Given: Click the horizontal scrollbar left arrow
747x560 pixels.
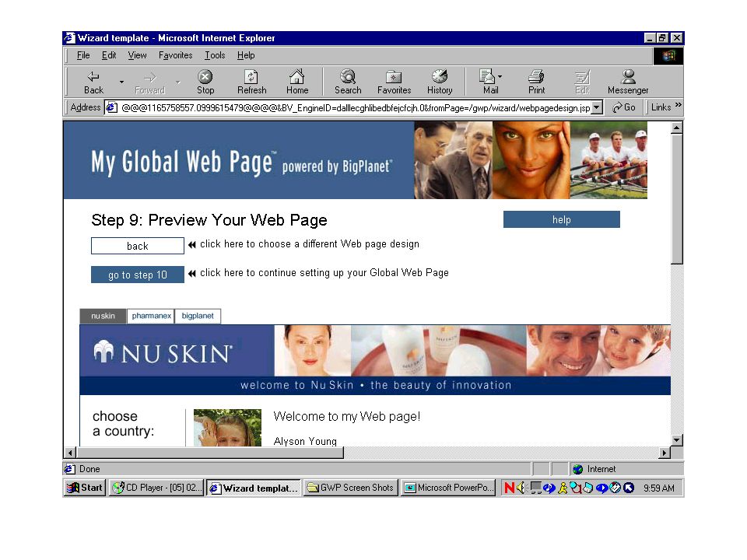Looking at the screenshot, I should pos(70,453).
